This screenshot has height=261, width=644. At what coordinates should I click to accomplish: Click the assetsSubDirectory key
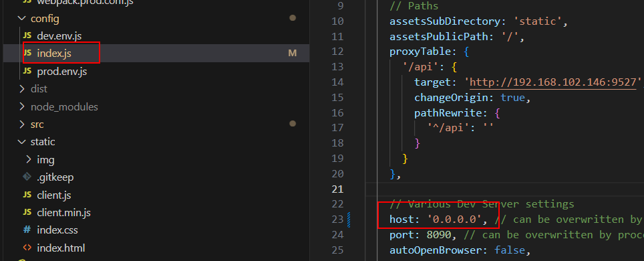[446, 21]
